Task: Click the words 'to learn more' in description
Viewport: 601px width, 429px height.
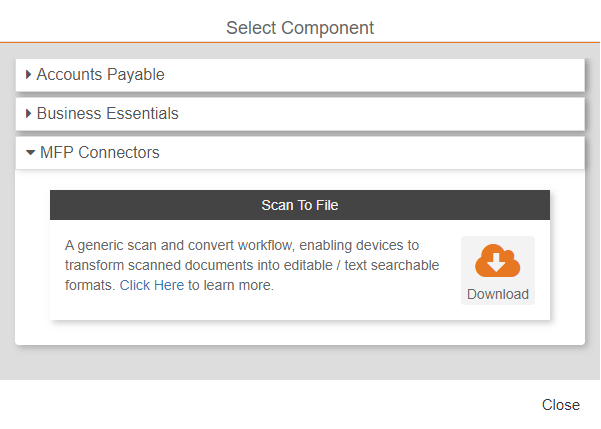Action: (230, 285)
